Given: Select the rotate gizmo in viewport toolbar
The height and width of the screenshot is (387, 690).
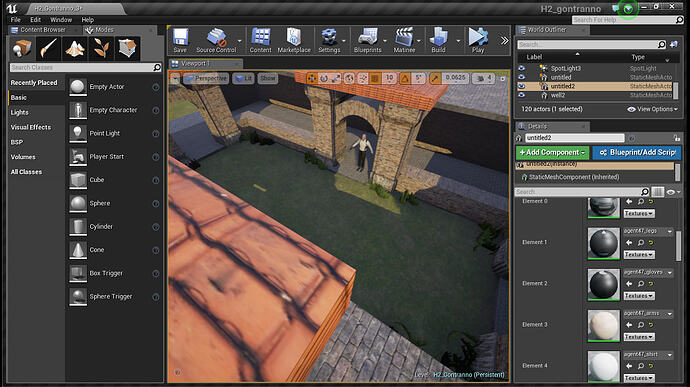Looking at the screenshot, I should (324, 78).
